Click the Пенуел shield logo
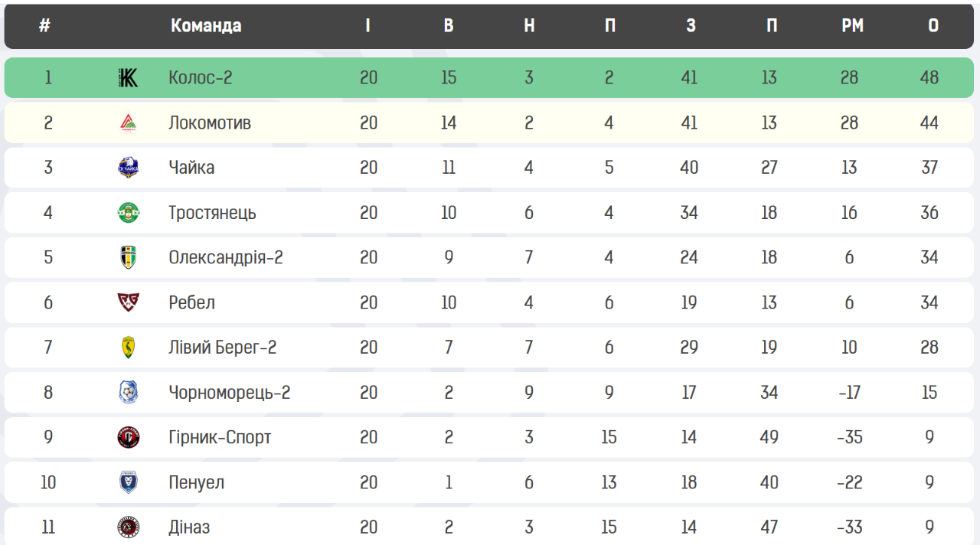 click(128, 482)
